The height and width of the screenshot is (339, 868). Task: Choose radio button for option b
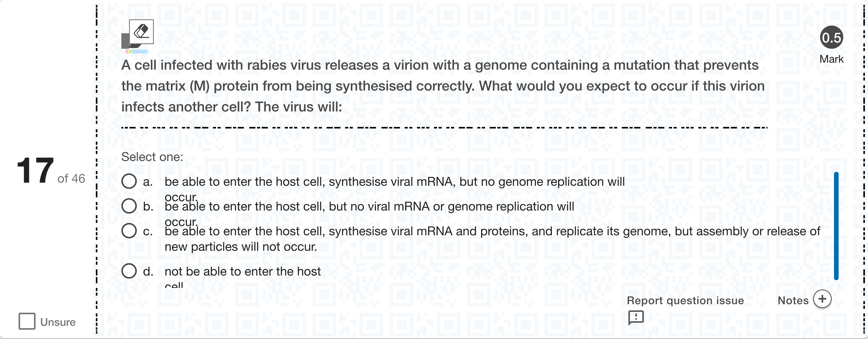[129, 206]
